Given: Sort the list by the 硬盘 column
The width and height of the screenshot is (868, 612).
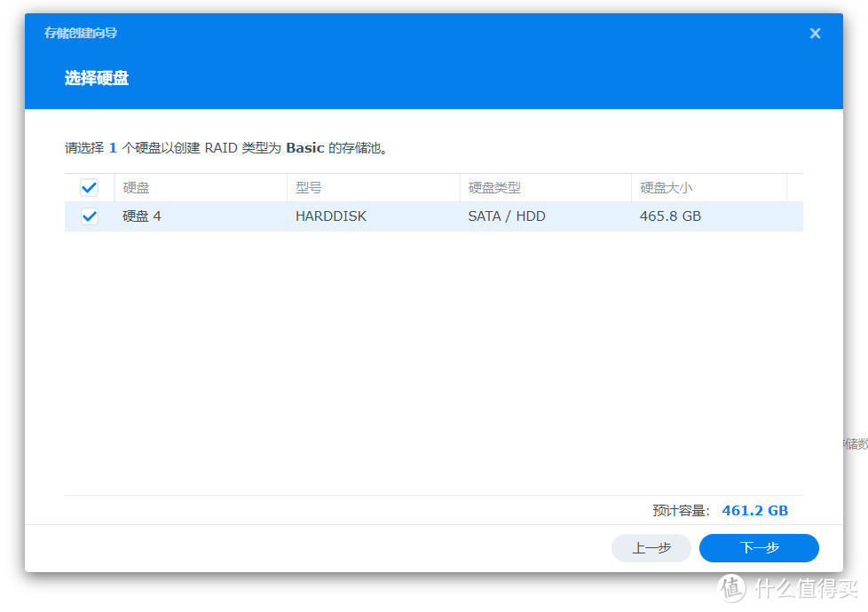Looking at the screenshot, I should [x=136, y=187].
